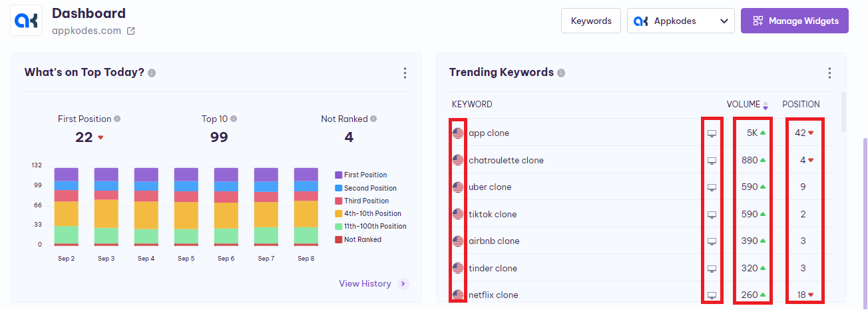This screenshot has width=868, height=310.
Task: Toggle Second Position legend swatch
Action: coord(339,188)
